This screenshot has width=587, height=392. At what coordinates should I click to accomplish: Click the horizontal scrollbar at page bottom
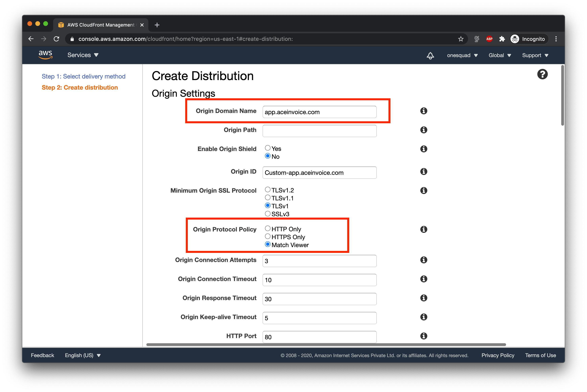click(326, 345)
